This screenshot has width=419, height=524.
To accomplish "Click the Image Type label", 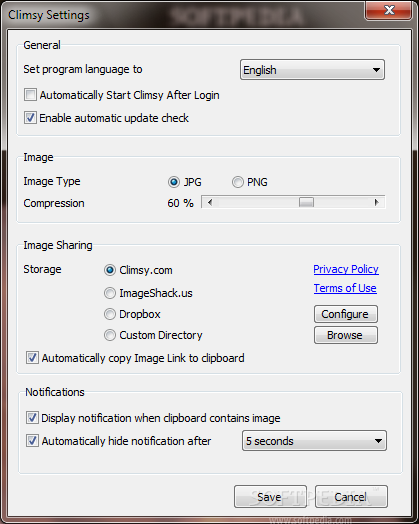I will [52, 181].
